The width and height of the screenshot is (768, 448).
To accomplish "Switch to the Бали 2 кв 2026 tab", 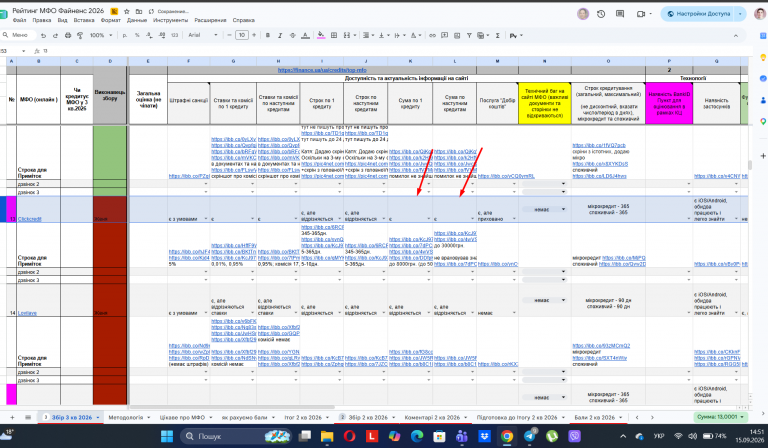I will 595,418.
